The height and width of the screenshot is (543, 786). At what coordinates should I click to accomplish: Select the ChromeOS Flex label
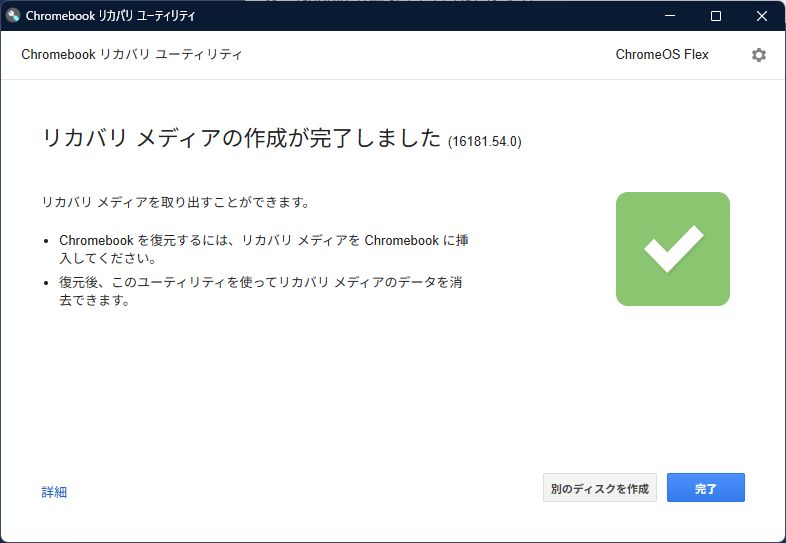tap(662, 54)
